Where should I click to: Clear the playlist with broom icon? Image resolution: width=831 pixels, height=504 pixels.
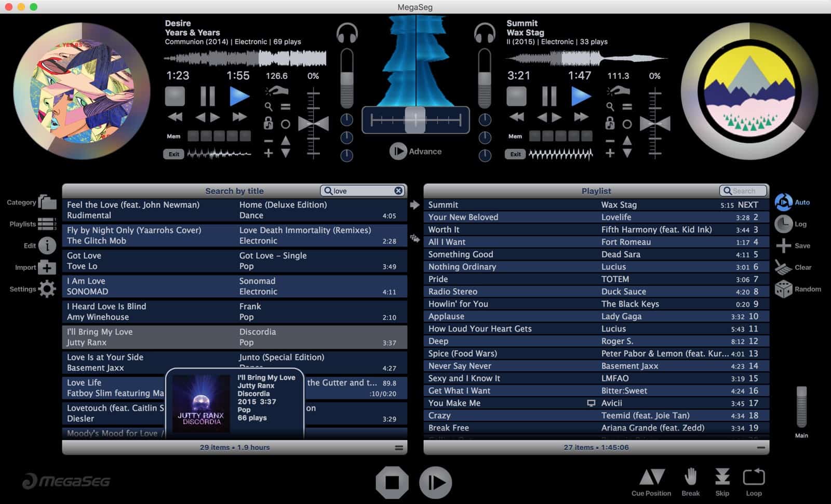pyautogui.click(x=783, y=267)
